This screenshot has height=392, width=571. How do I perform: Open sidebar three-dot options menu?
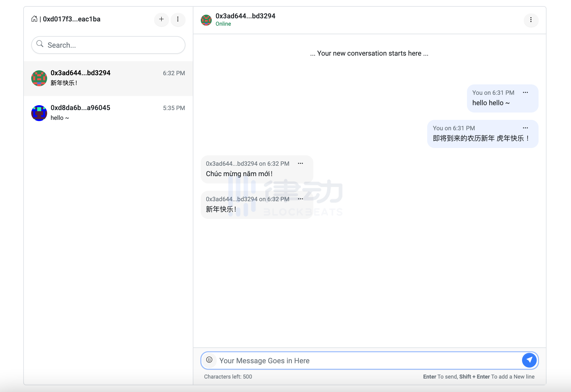tap(178, 19)
